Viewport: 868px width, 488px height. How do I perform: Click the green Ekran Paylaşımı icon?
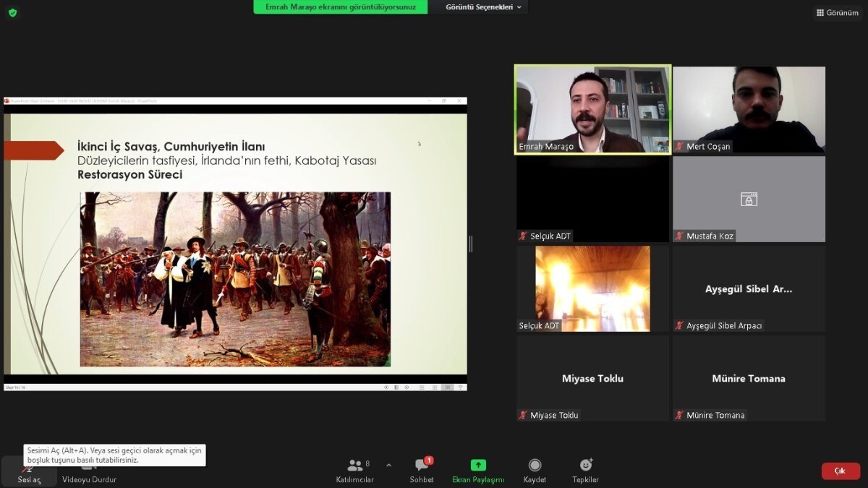coord(478,466)
